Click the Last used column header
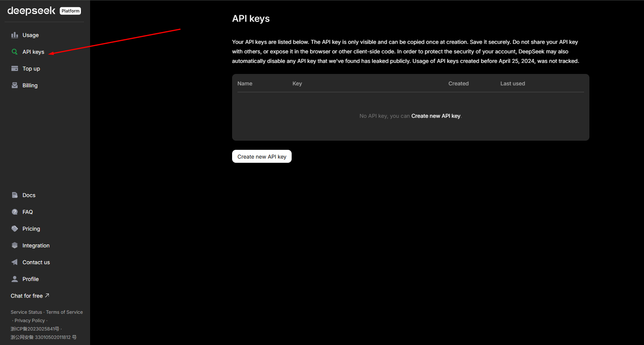Viewport: 644px width, 345px height. (x=513, y=83)
